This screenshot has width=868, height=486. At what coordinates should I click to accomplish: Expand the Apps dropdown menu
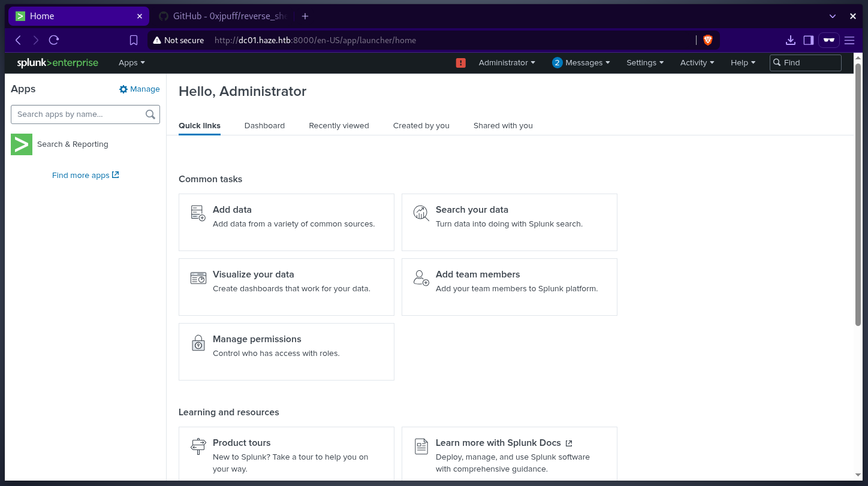coord(131,63)
